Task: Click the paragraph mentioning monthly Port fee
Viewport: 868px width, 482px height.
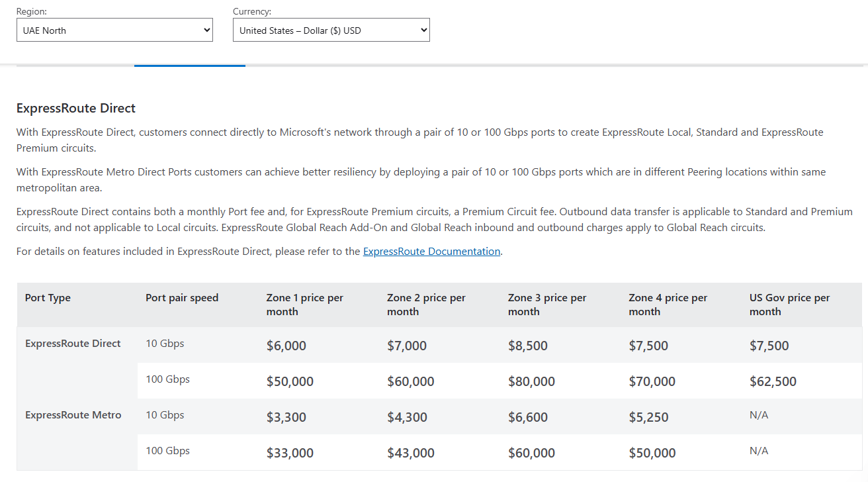Action: tap(434, 219)
